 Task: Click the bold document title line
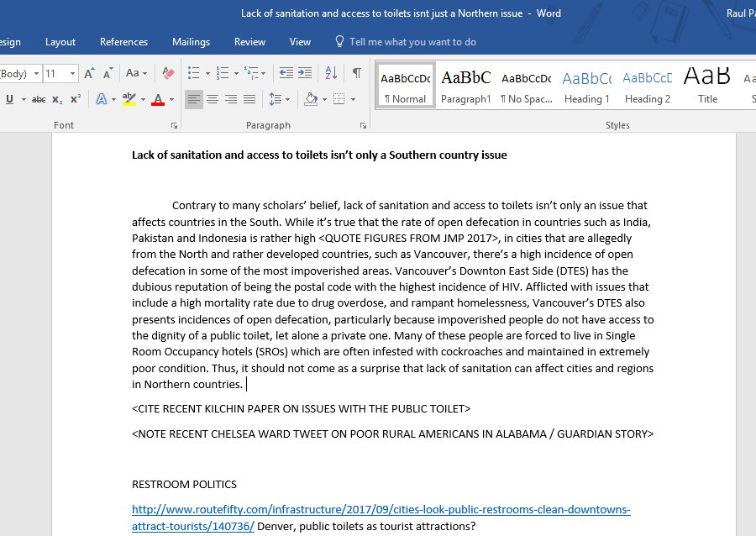pos(319,155)
